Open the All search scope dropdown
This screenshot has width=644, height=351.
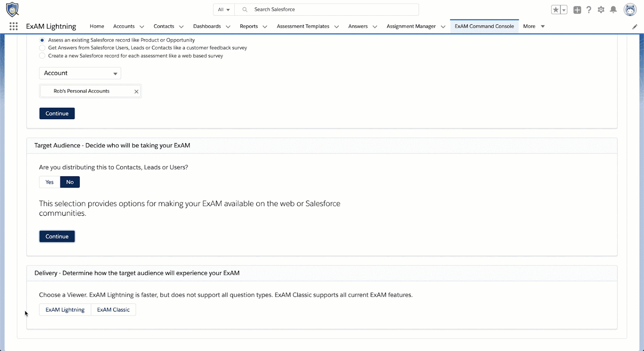point(224,10)
